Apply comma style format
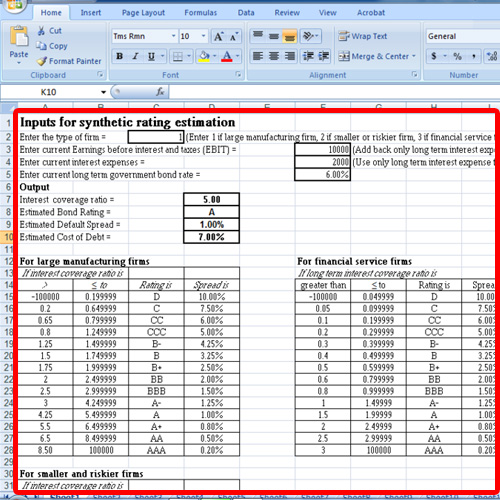Viewport: 500px width, 500px height. point(473,56)
